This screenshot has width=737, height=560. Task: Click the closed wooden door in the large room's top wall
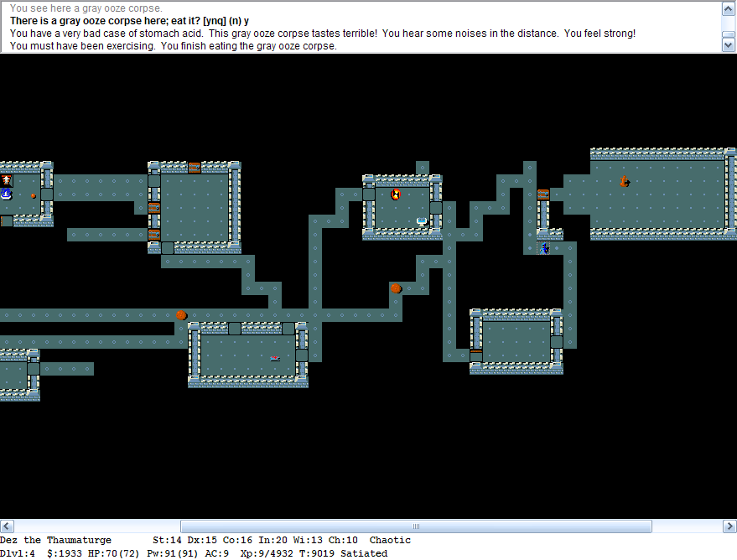click(x=195, y=168)
